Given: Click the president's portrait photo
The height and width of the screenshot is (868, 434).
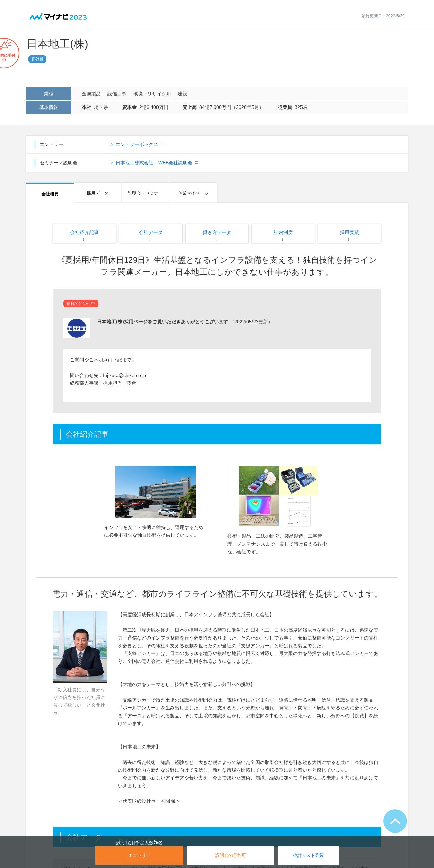Looking at the screenshot, I should [80, 647].
